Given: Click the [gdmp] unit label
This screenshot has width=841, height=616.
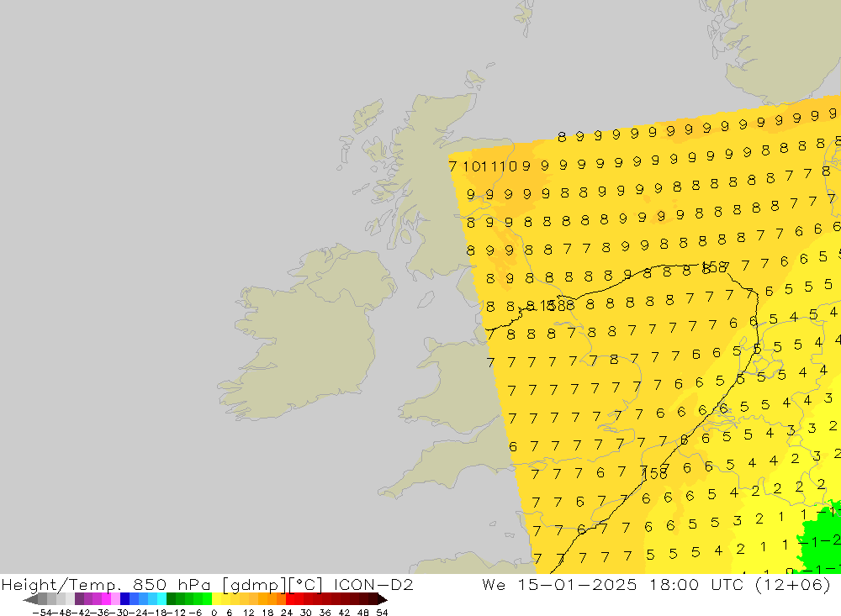Looking at the screenshot, I should click(254, 585).
